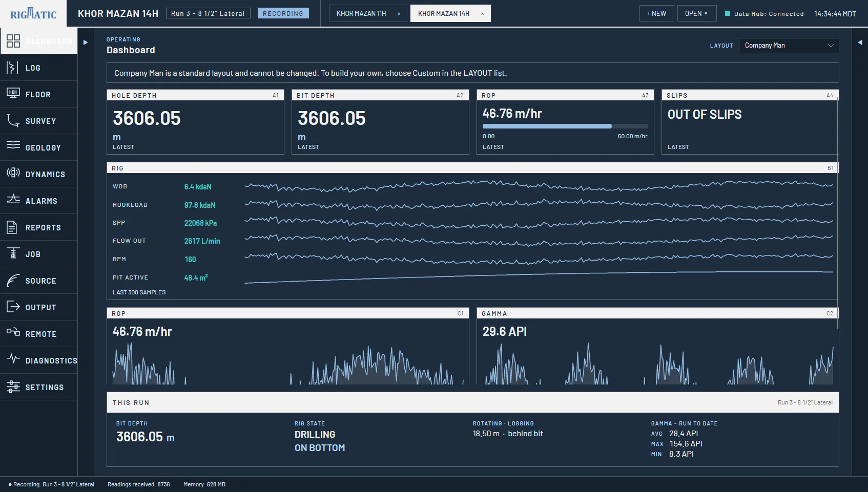Click Run 3 - 8 1/2" Lateral header label
This screenshot has width=868, height=492.
click(208, 13)
